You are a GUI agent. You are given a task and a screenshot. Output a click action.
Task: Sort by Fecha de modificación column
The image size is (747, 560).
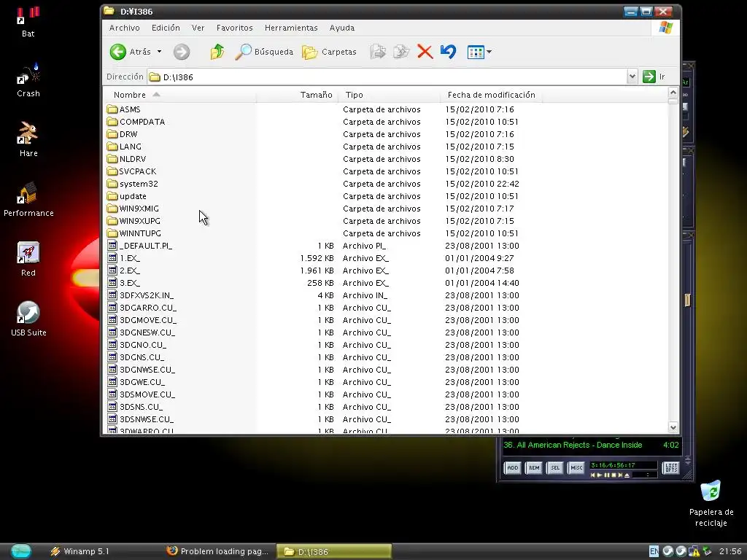pyautogui.click(x=491, y=95)
